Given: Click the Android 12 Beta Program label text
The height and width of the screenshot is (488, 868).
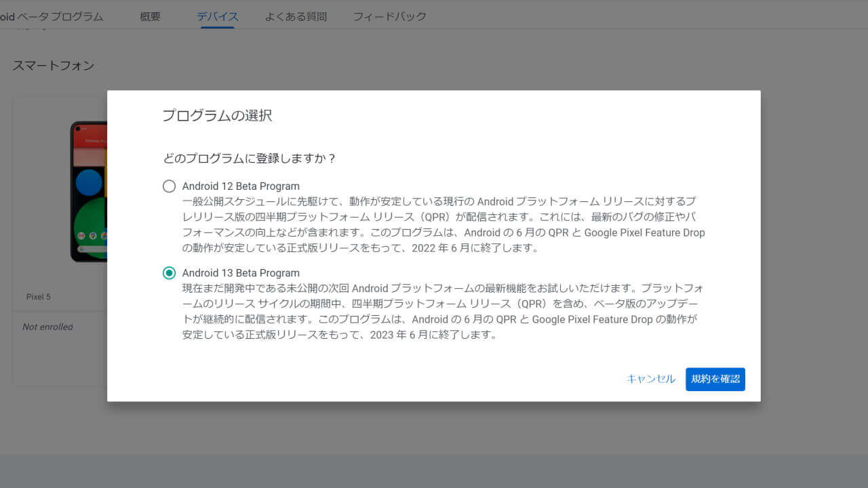Looking at the screenshot, I should coord(241,186).
